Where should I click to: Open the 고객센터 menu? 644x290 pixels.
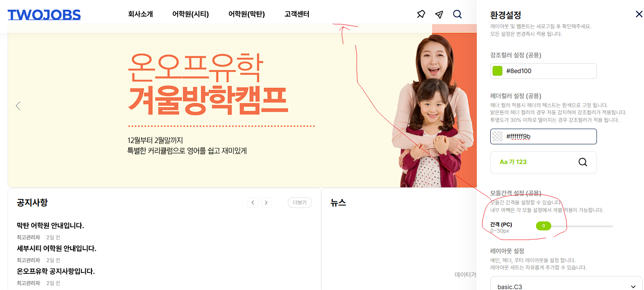(x=297, y=14)
